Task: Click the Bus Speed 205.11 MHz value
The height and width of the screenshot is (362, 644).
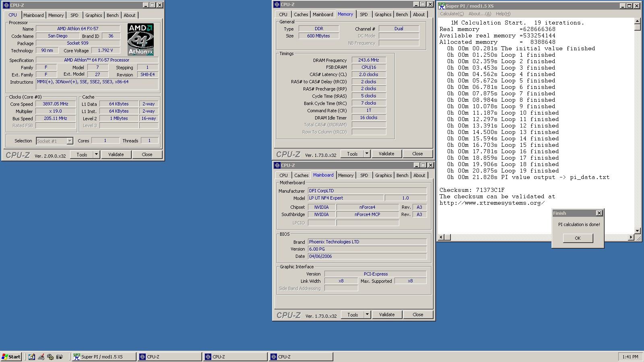Action: [56, 118]
